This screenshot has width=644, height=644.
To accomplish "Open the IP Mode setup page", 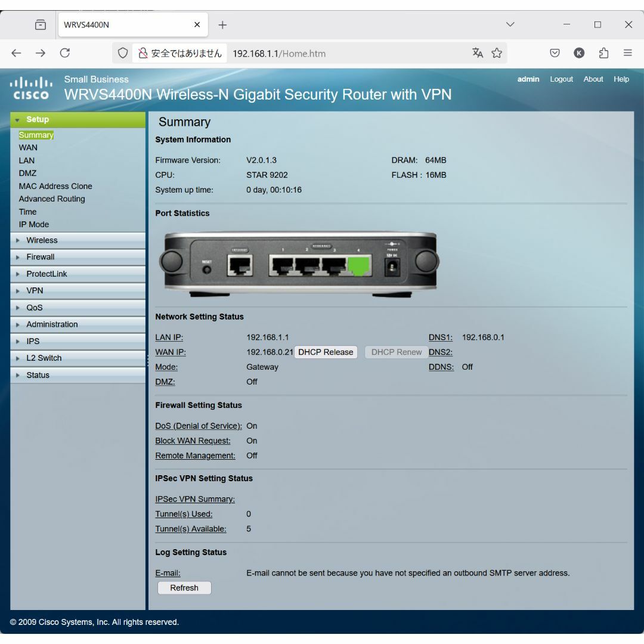I will click(x=33, y=225).
